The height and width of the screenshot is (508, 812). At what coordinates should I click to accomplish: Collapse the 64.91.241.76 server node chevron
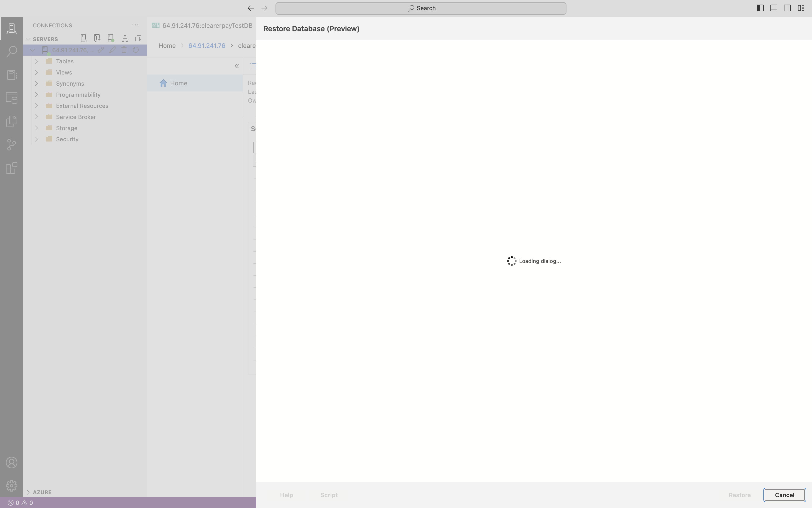coord(33,50)
